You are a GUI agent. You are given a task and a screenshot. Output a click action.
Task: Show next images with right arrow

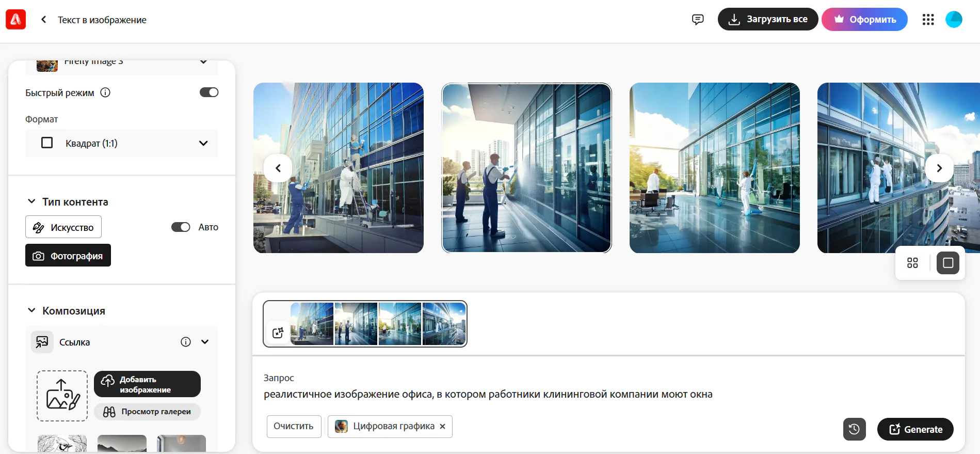click(x=939, y=168)
